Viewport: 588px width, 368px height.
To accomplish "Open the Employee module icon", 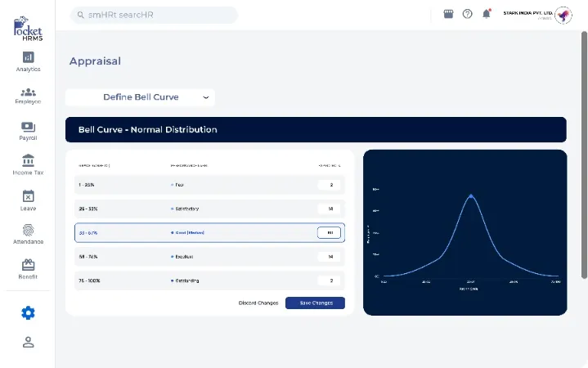I will 28,92.
